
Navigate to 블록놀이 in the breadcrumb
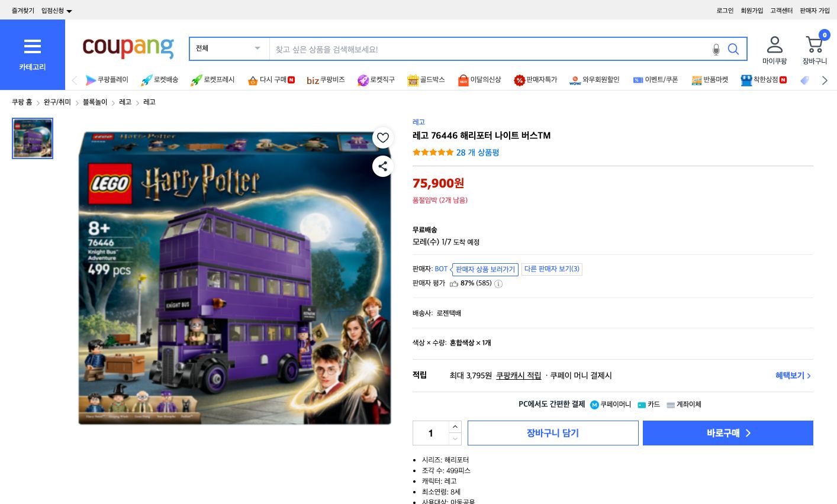pyautogui.click(x=94, y=102)
